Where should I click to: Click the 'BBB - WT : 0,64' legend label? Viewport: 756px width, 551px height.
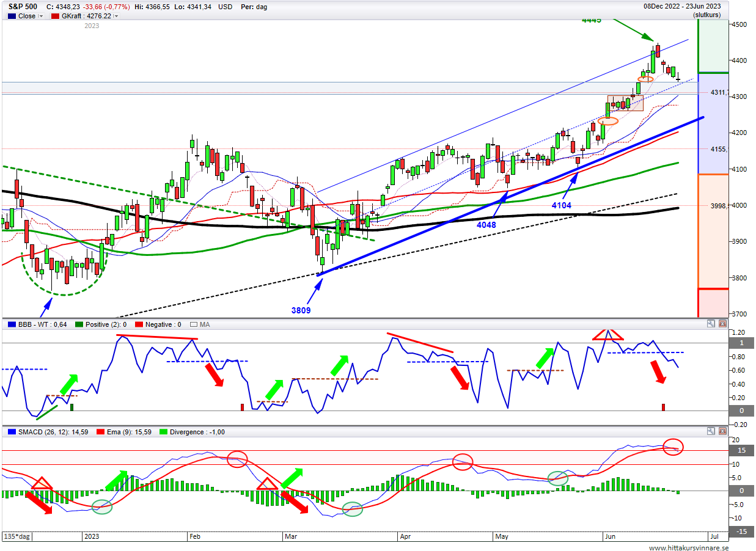[42, 324]
